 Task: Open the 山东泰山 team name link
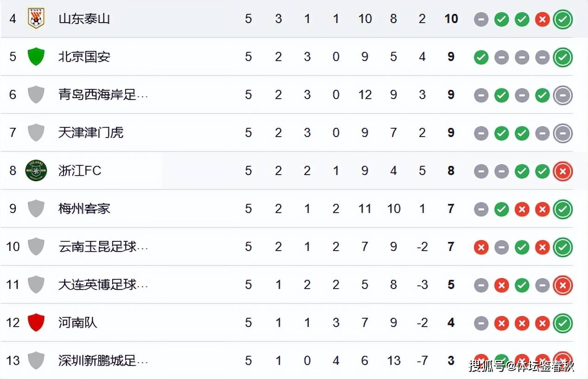(84, 19)
